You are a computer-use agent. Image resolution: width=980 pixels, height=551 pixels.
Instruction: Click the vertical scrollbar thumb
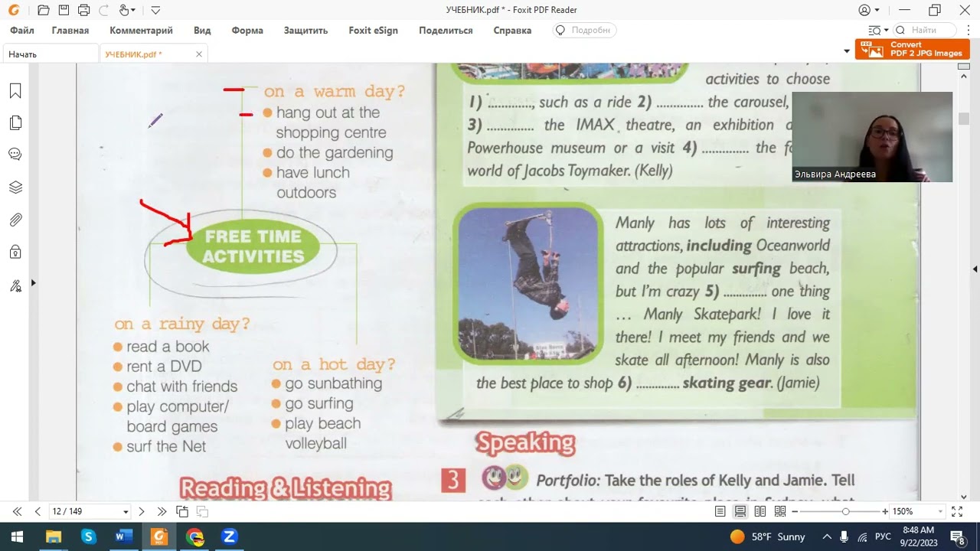[964, 119]
